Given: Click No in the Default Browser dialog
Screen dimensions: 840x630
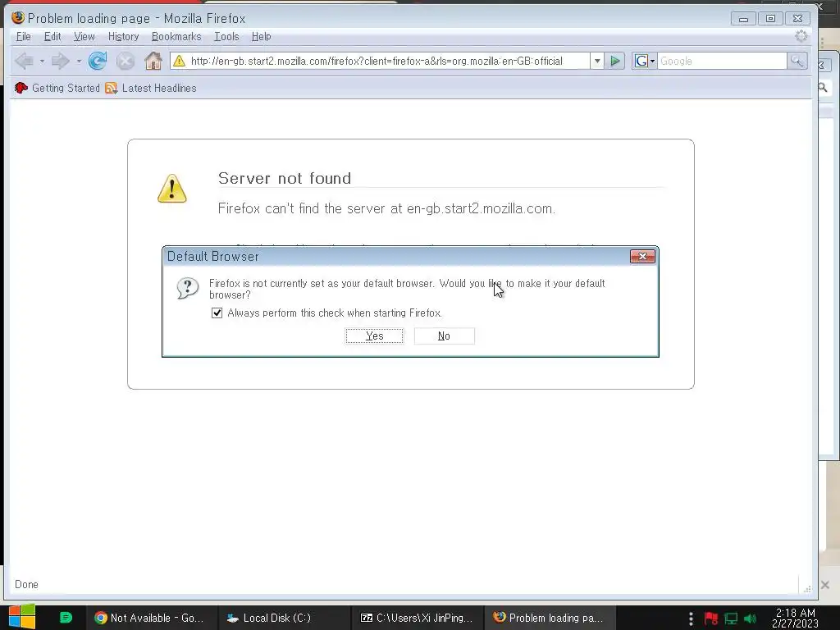Looking at the screenshot, I should coord(444,336).
